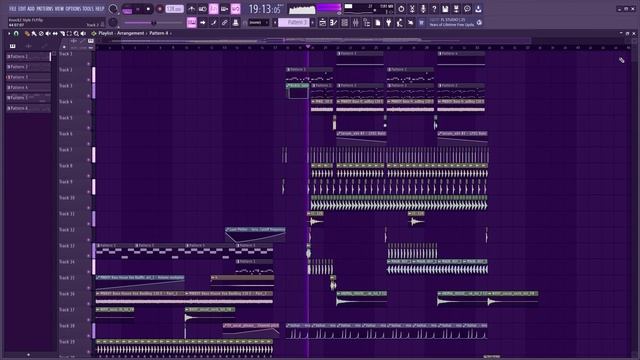Open the FILE menu
Image resolution: width=640 pixels, height=360 pixels.
click(12, 9)
